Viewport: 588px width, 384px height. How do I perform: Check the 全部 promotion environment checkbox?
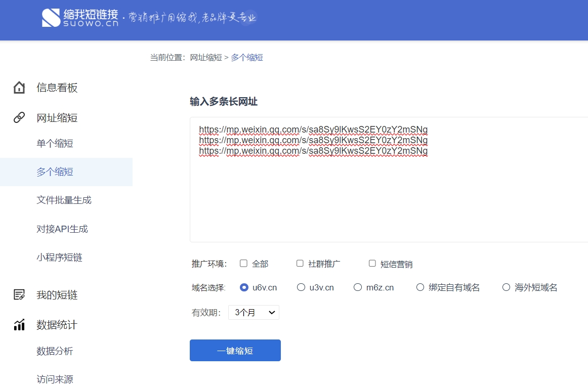(243, 264)
